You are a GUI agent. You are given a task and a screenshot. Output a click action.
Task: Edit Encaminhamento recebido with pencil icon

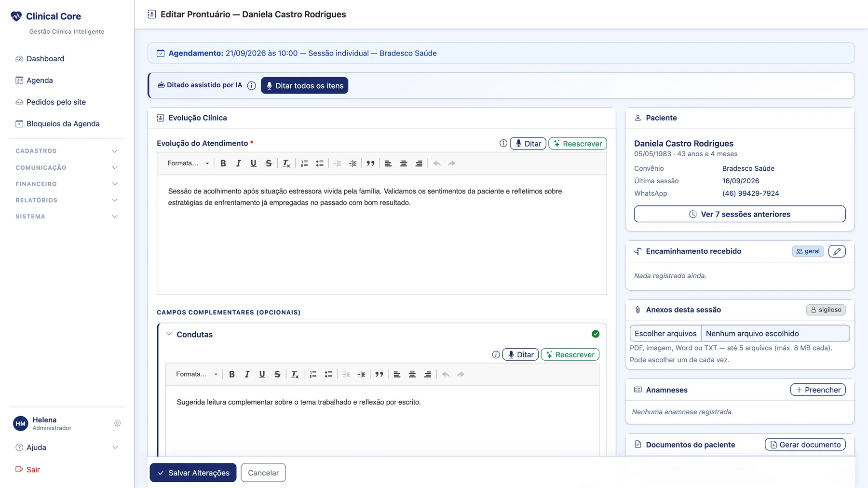[x=837, y=251]
